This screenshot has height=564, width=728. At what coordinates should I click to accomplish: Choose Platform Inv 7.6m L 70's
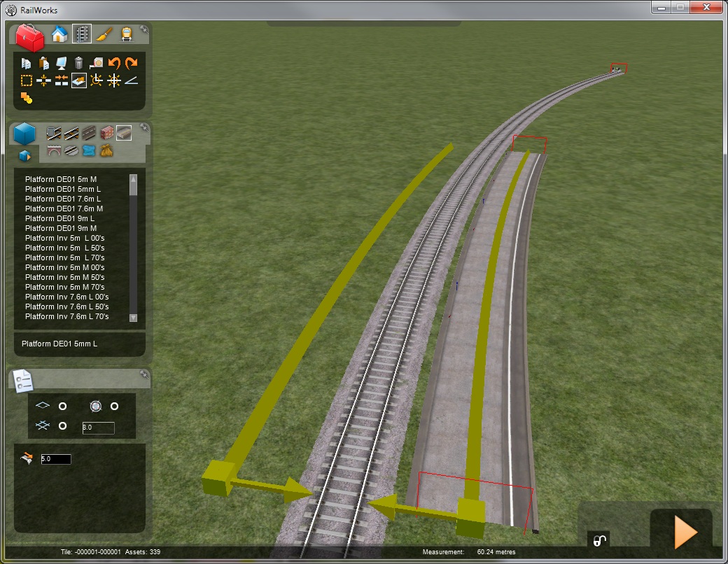click(x=67, y=316)
